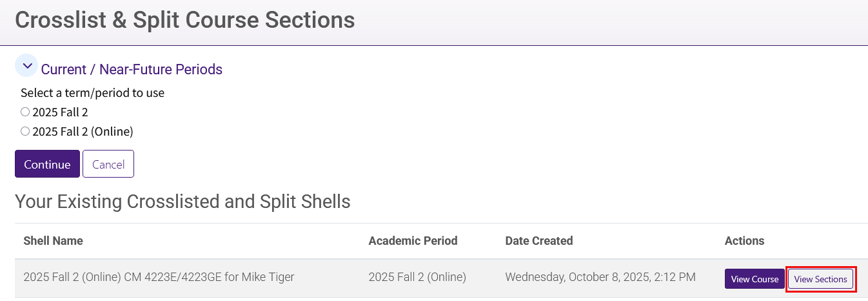Click the View Sections button
Image resolution: width=868 pixels, height=301 pixels.
tap(820, 279)
